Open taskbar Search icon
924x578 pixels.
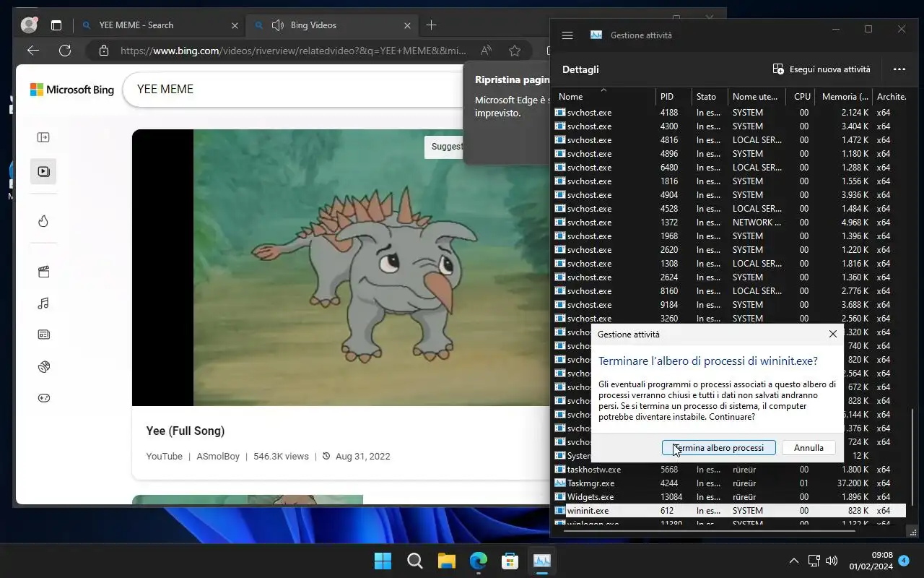(x=414, y=561)
